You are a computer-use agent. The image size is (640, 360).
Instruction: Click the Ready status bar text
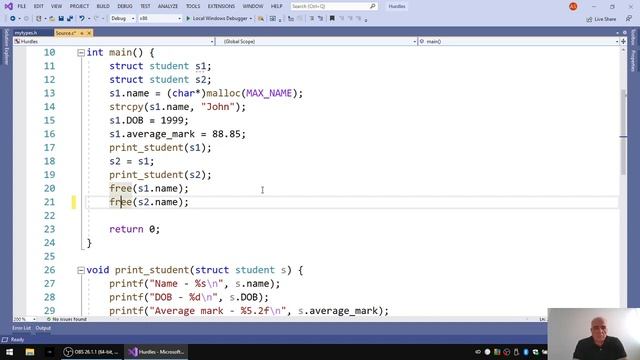click(17, 340)
